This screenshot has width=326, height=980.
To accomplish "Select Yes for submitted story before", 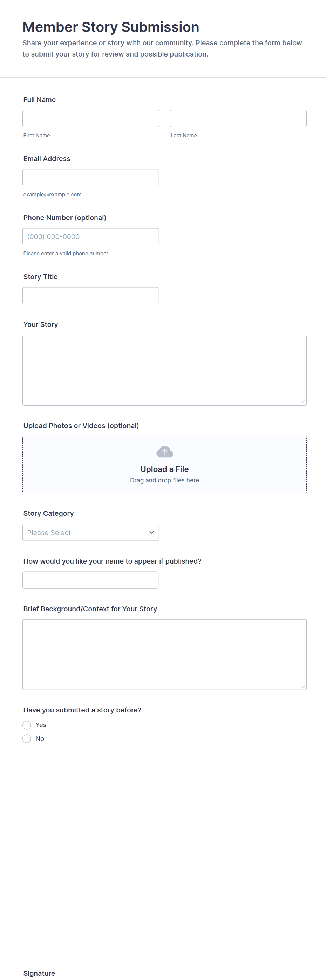I will click(27, 725).
